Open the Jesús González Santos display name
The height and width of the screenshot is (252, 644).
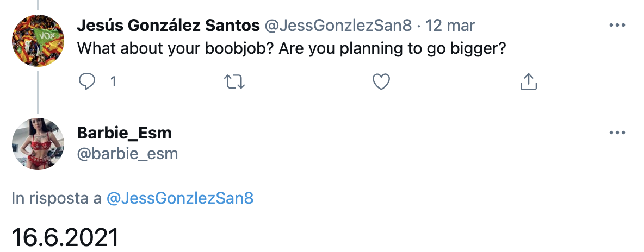(169, 26)
